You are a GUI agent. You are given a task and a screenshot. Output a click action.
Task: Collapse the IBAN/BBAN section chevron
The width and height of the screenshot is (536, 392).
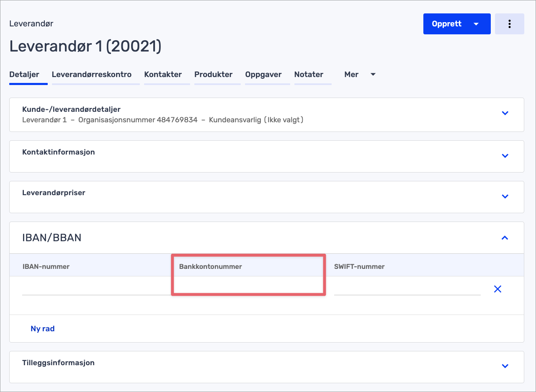(x=505, y=238)
